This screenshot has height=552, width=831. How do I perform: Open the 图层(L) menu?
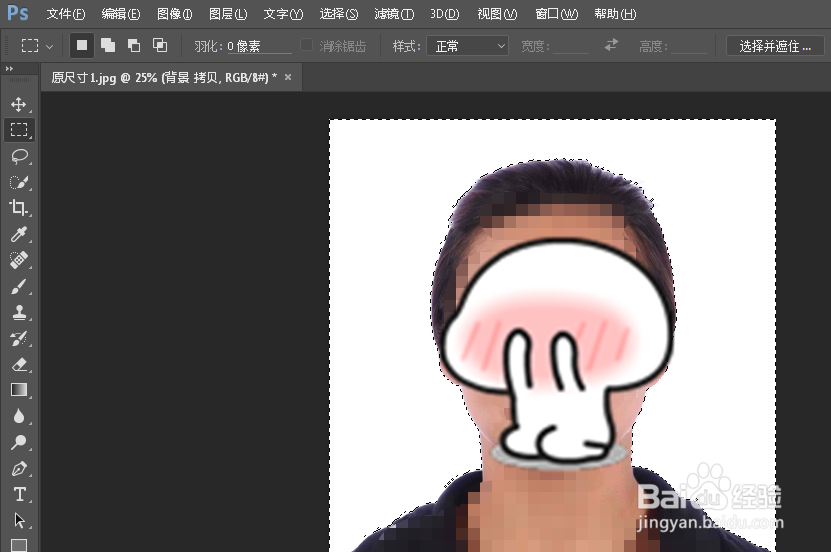[x=228, y=14]
